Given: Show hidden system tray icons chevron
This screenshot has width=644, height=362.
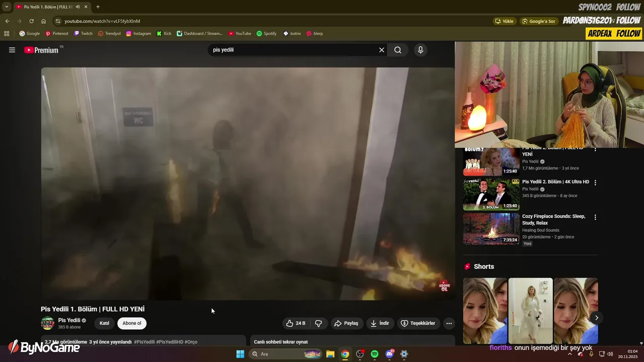Looking at the screenshot, I should 570,354.
